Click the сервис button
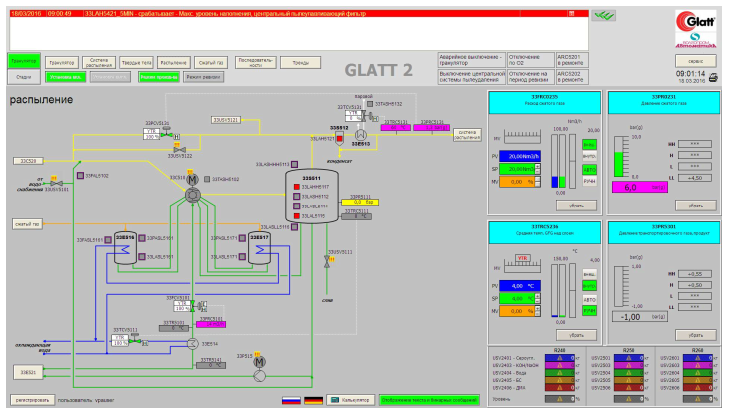 696,61
